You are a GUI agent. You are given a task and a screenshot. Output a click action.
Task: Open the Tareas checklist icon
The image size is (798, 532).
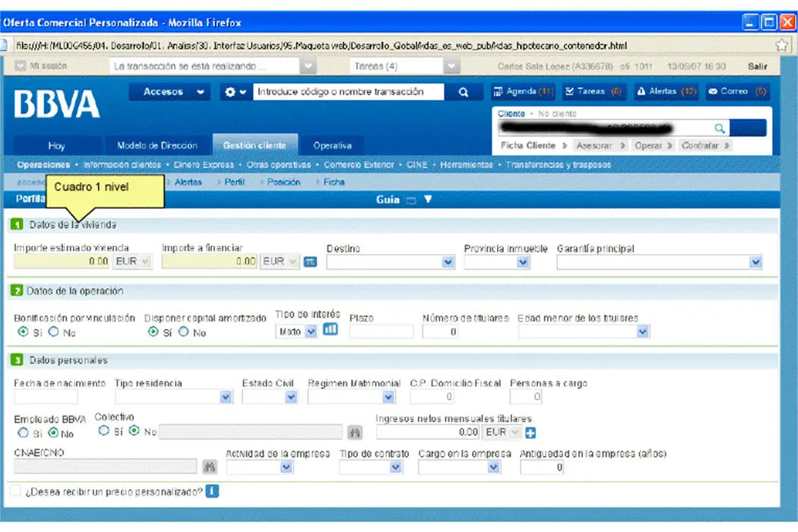click(x=570, y=91)
